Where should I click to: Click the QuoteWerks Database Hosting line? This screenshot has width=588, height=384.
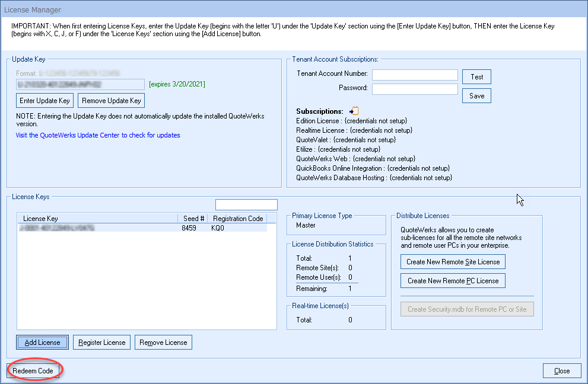[374, 178]
